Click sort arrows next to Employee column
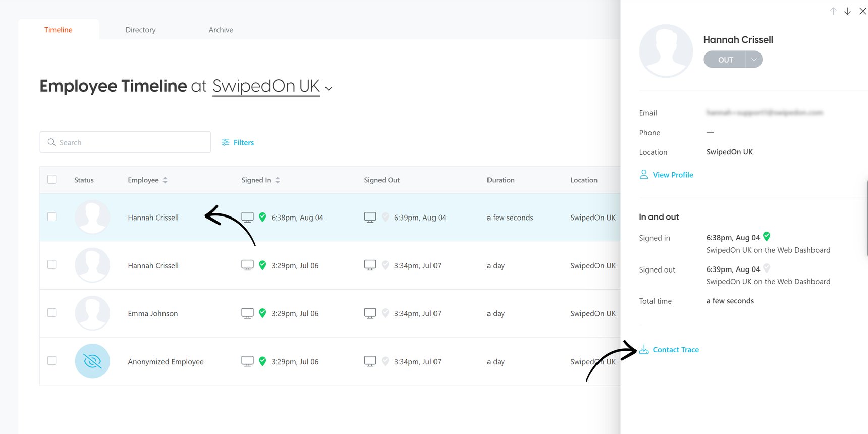This screenshot has height=434, width=868. 165,180
